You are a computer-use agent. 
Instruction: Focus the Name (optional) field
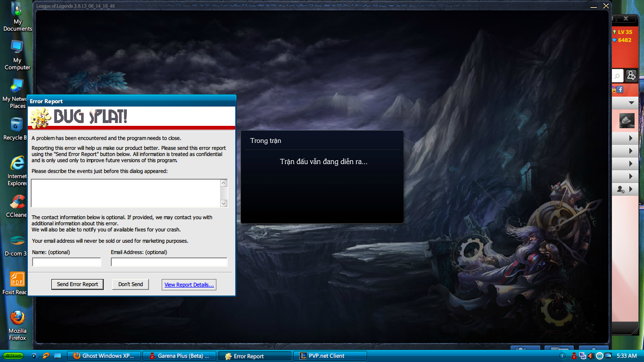point(66,262)
